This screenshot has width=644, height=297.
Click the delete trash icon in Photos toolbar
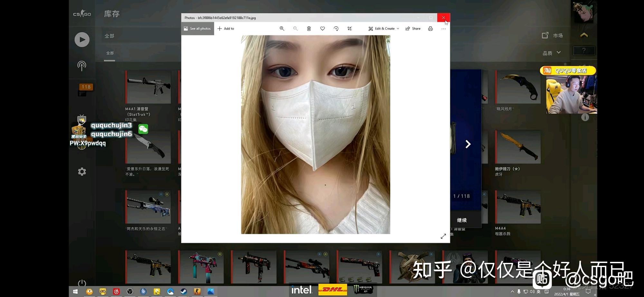pos(309,29)
